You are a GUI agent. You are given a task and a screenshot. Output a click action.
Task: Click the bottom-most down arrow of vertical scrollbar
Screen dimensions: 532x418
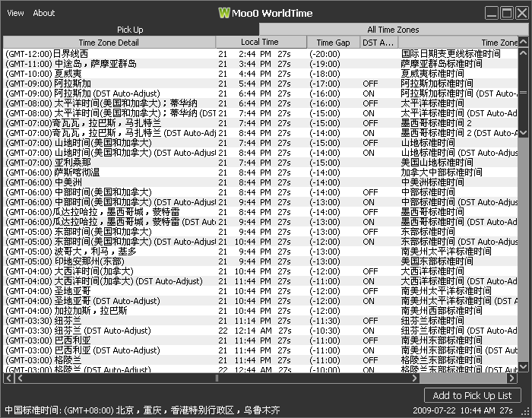[x=523, y=366]
